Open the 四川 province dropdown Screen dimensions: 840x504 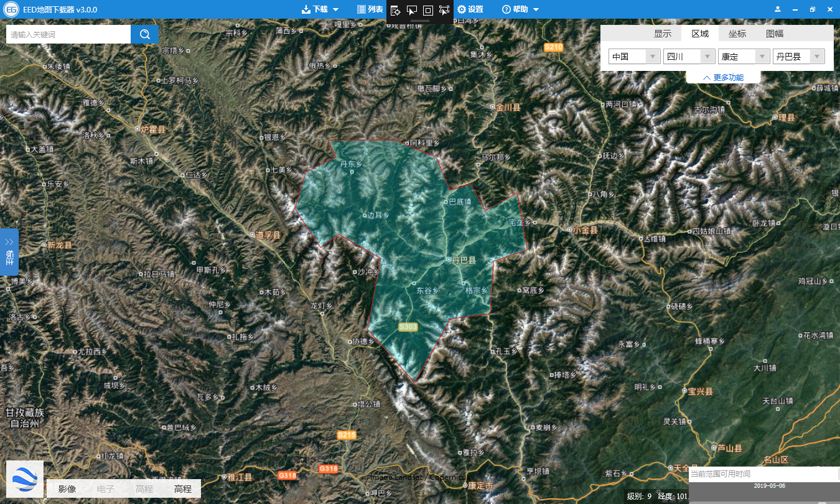pyautogui.click(x=689, y=57)
